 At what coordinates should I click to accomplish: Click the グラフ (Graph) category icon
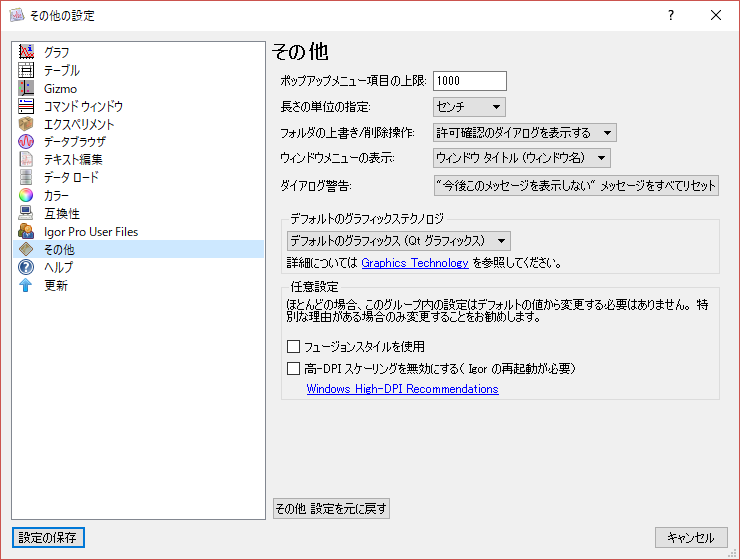pos(26,52)
